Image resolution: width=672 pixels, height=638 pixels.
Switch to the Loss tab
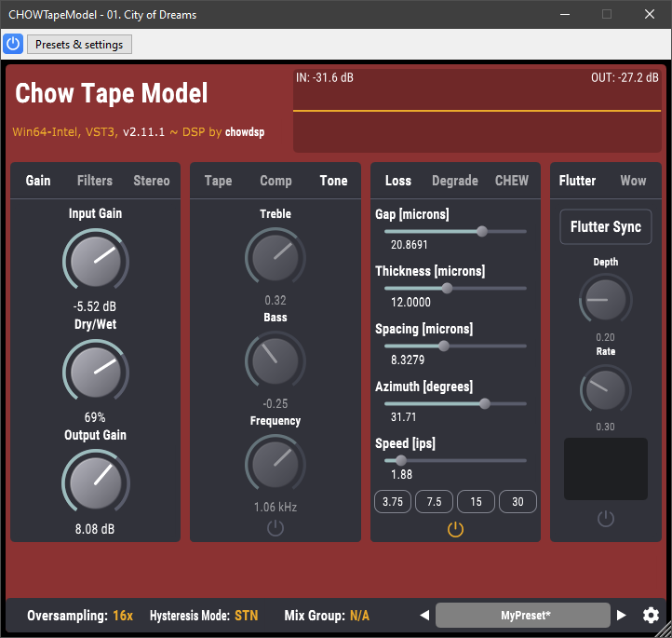pyautogui.click(x=398, y=181)
